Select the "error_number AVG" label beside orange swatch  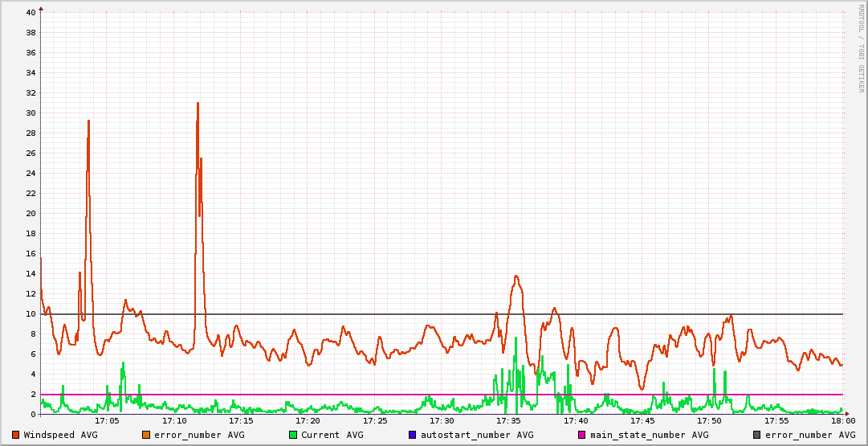199,435
